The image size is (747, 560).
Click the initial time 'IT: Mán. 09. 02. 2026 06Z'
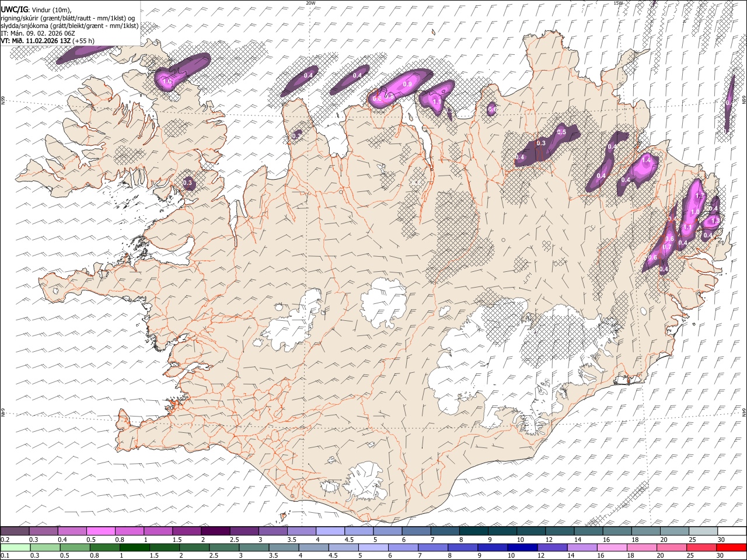click(x=38, y=33)
